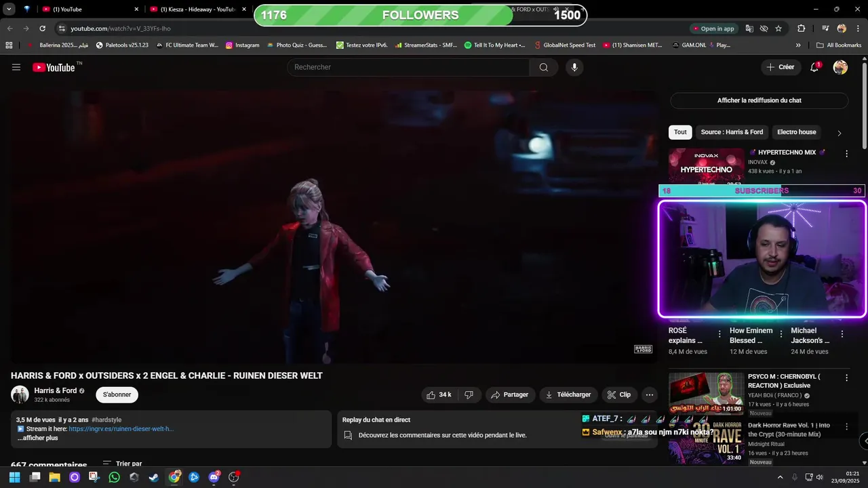The width and height of the screenshot is (868, 488).
Task: Open Chrome profile avatar in toolbar
Action: 842,28
